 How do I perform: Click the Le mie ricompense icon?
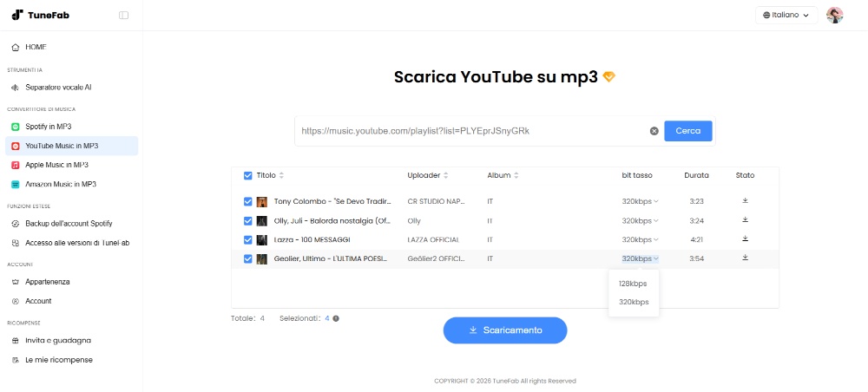pos(16,360)
